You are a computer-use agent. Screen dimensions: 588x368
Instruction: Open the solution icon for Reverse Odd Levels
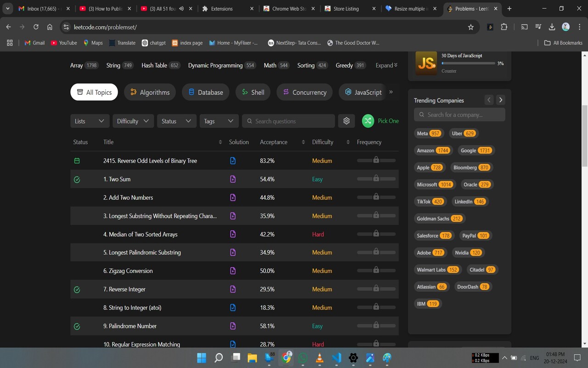(233, 161)
